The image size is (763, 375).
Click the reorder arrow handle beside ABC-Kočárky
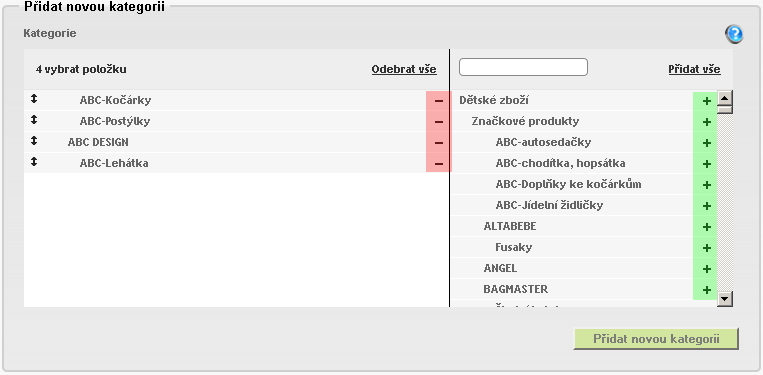34,99
